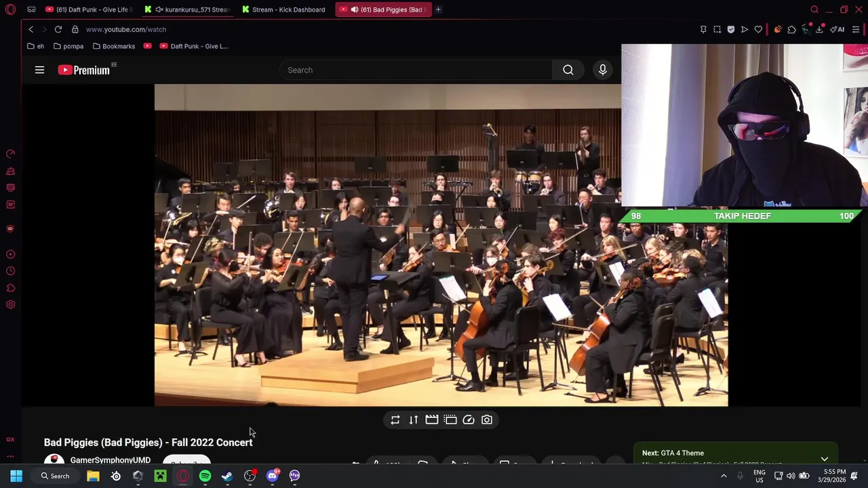The image size is (868, 488).
Task: Search open tabs with the magnifier icon
Action: click(x=814, y=9)
